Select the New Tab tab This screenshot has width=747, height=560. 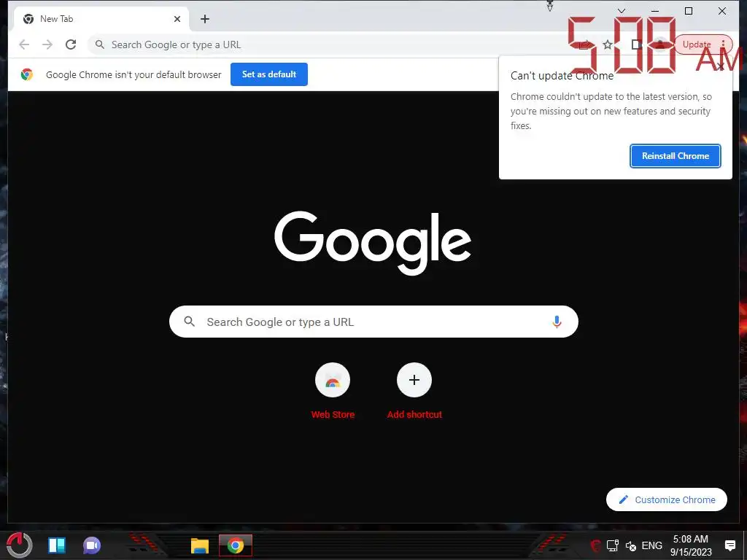[x=101, y=19]
